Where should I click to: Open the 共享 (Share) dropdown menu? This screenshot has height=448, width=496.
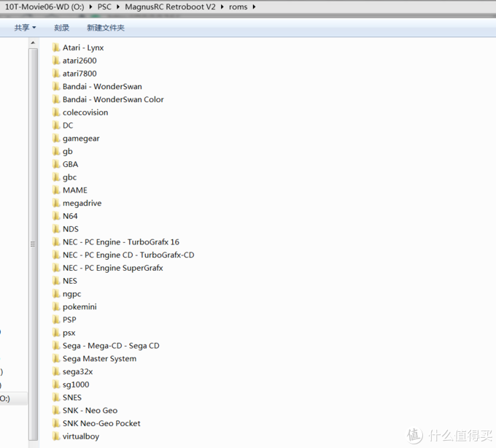click(x=25, y=28)
